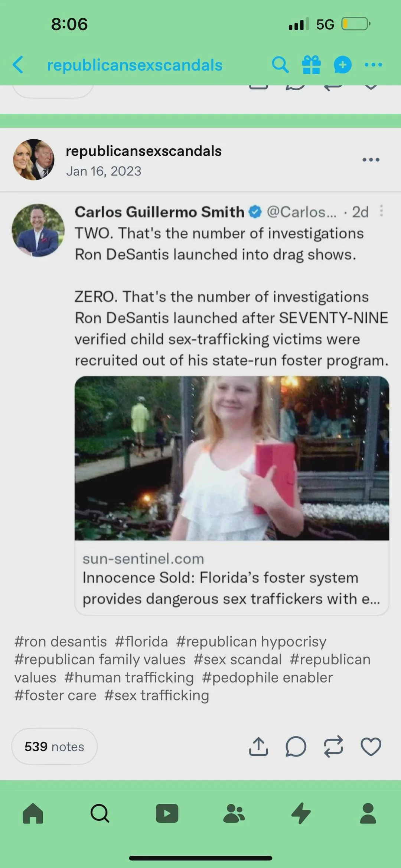Open sun-sentinel.com article link card
This screenshot has width=401, height=868.
tap(232, 496)
